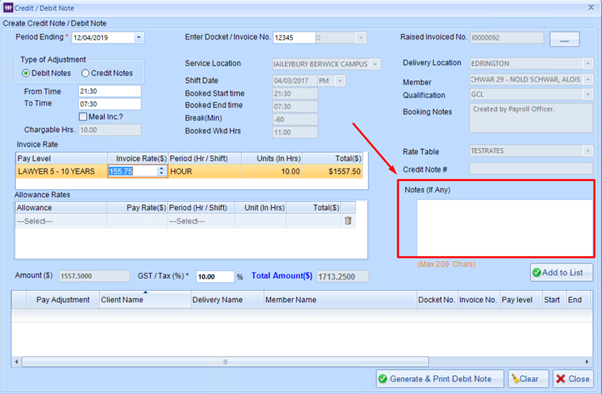Viewport: 602px width, 394px height.
Task: Click the trash icon in the Allowance Rates row
Action: (348, 220)
